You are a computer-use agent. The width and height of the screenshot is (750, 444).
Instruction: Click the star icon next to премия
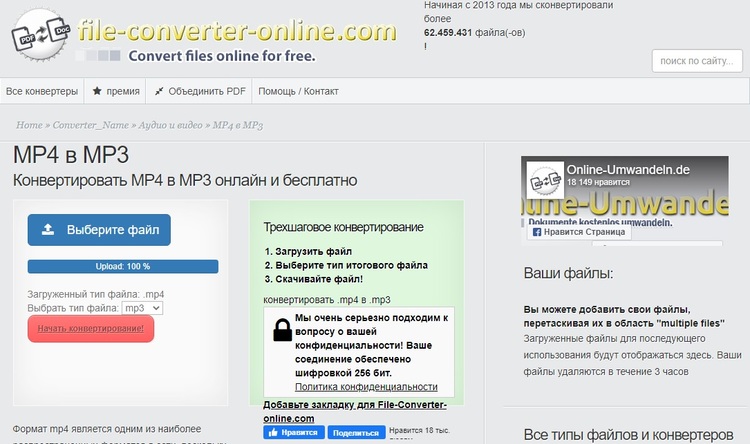(97, 91)
